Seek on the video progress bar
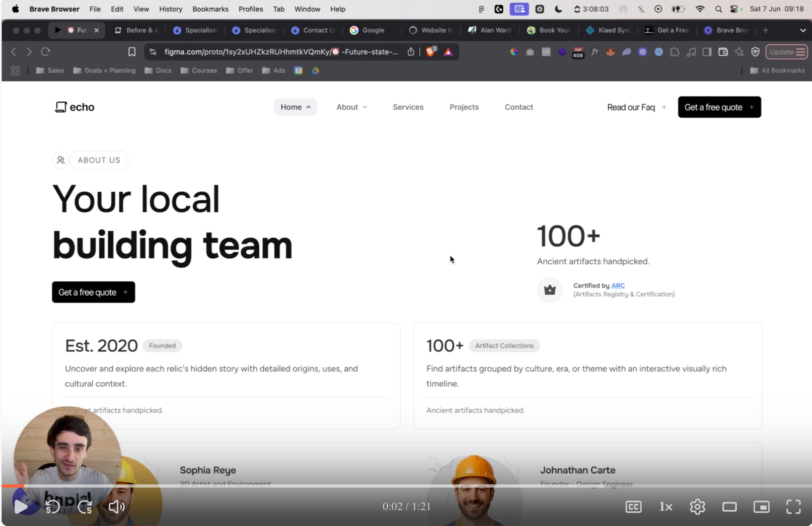Image resolution: width=812 pixels, height=526 pixels. [x=407, y=486]
